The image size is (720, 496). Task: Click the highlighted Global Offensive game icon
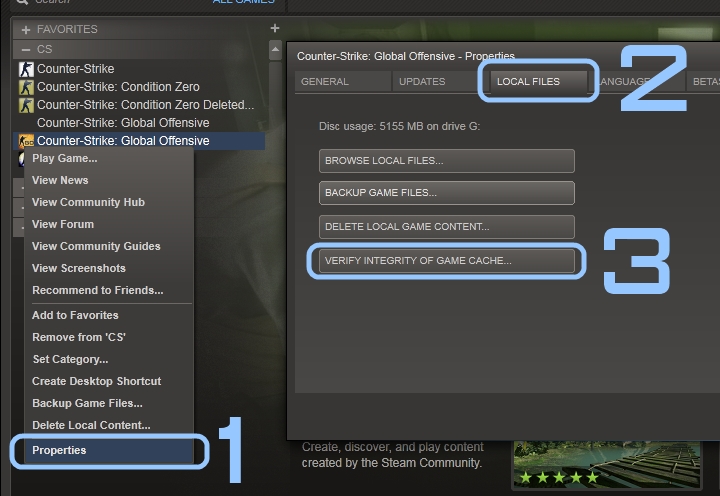(x=26, y=141)
